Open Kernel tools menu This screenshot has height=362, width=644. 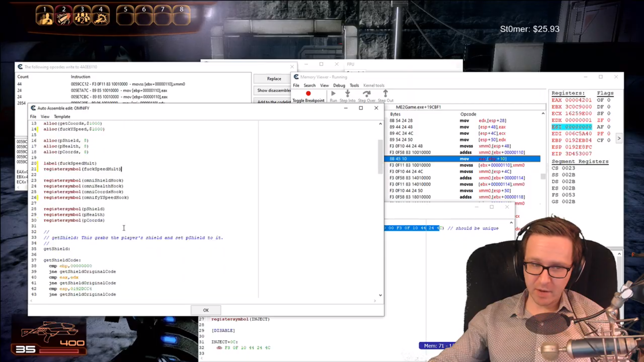374,85
